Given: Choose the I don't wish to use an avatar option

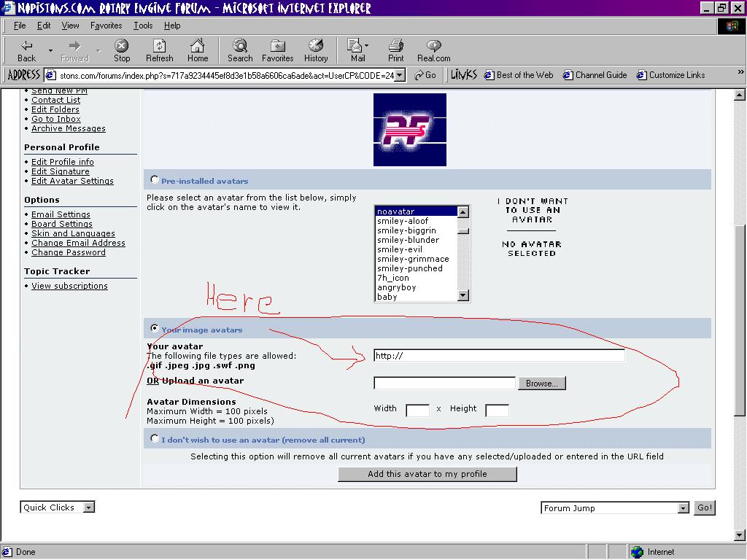Looking at the screenshot, I should [154, 438].
